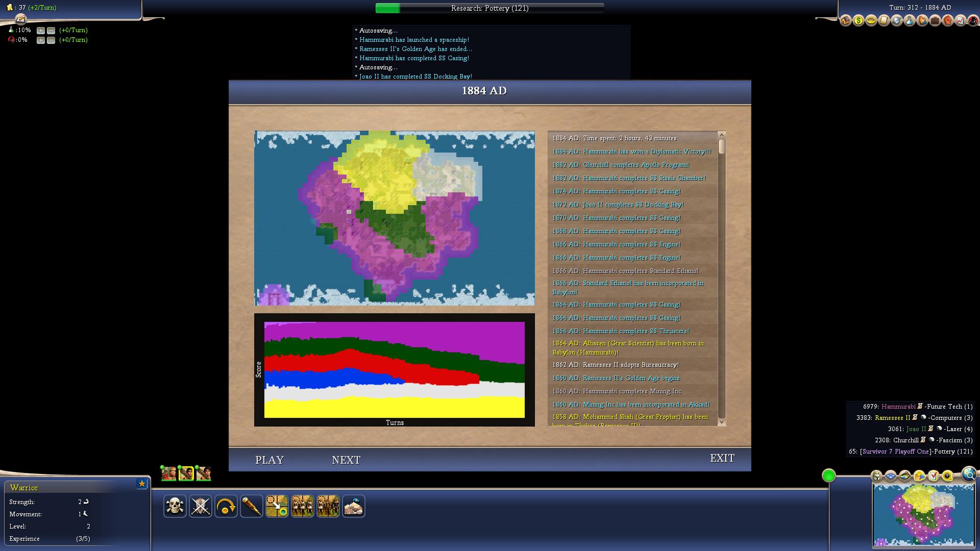Viewport: 980px width, 551px height.
Task: Click the Fortify crossed swords icon
Action: (x=201, y=506)
